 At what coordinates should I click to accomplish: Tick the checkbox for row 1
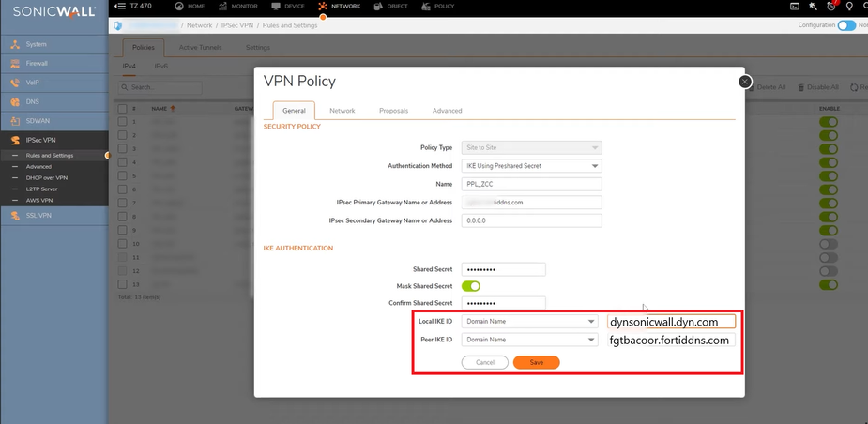(x=122, y=122)
